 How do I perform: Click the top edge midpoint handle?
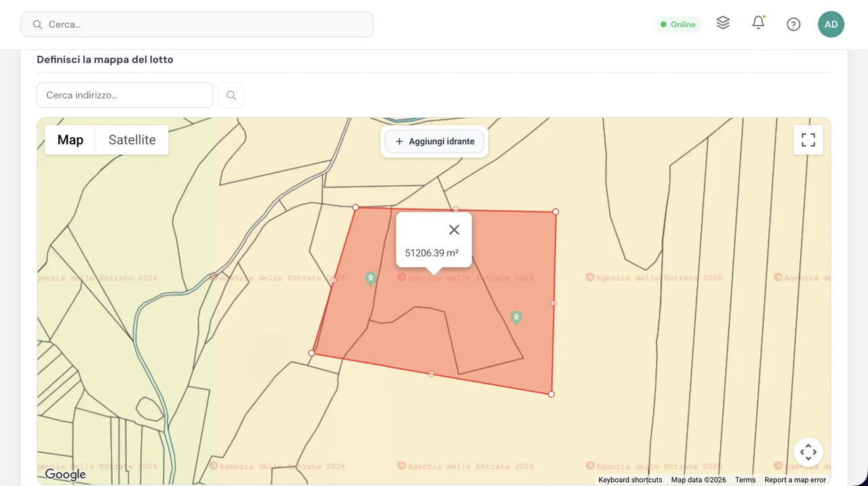(x=456, y=209)
